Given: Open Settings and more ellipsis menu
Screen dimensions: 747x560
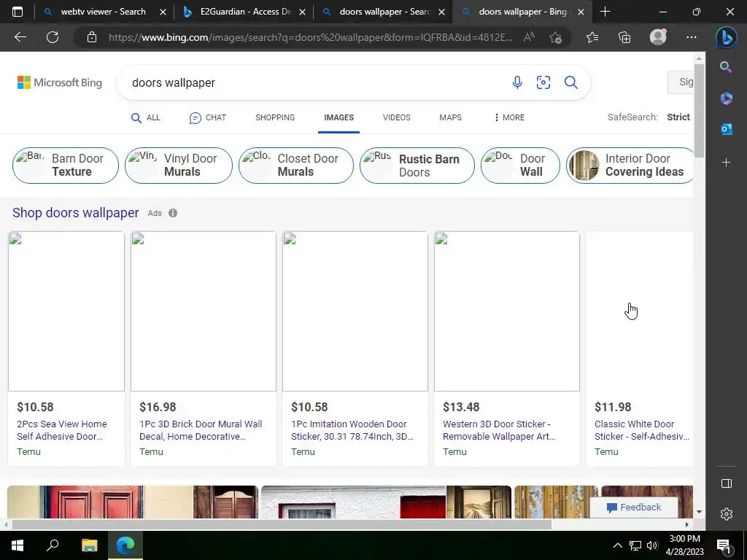Looking at the screenshot, I should [692, 37].
